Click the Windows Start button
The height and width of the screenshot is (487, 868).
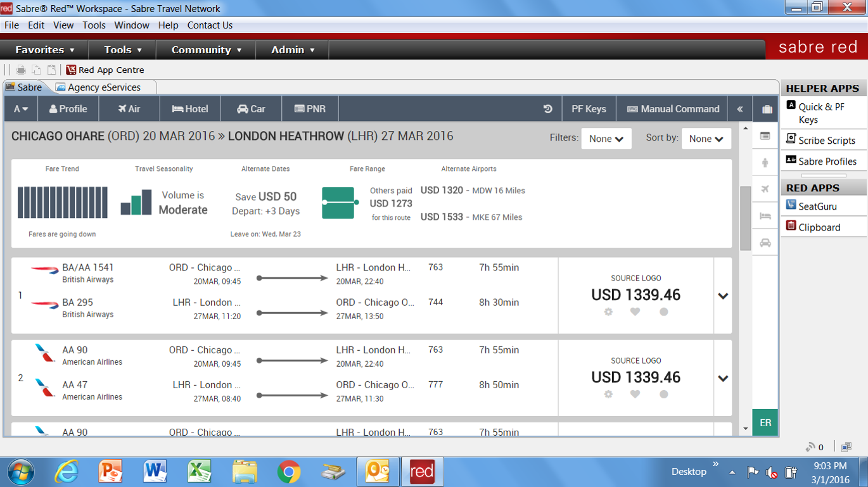click(x=20, y=472)
